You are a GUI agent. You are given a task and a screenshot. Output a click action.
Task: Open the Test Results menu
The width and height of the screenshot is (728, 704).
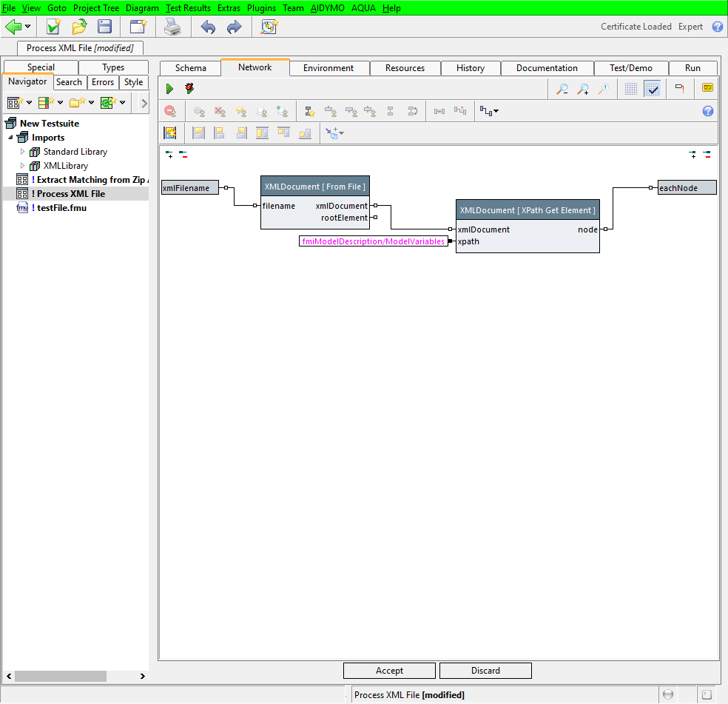coord(188,8)
